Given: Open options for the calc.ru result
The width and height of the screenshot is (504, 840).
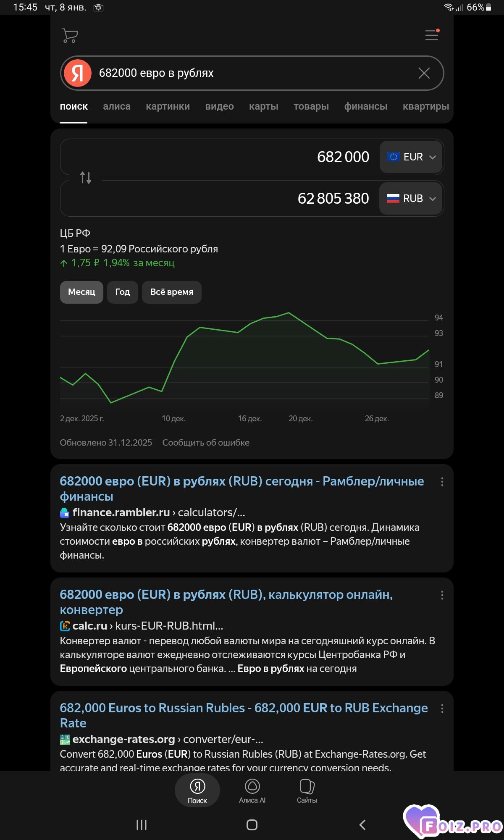Looking at the screenshot, I should point(442,595).
